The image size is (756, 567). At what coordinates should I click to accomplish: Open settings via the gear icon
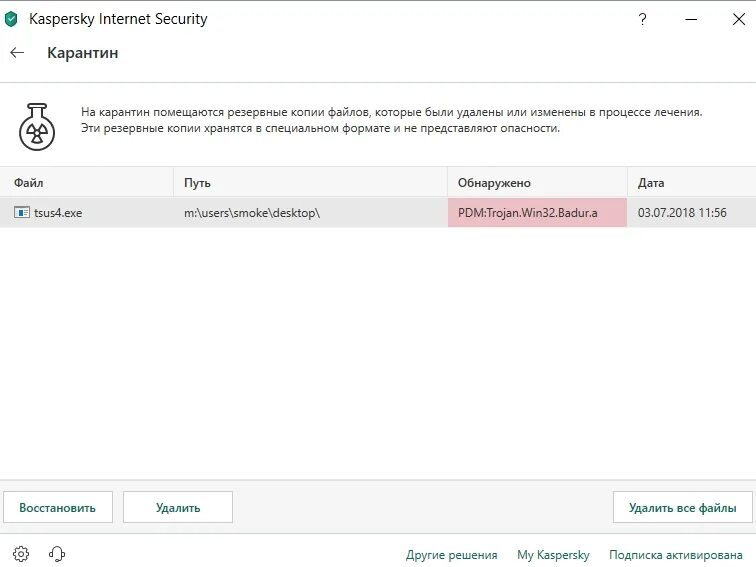pyautogui.click(x=21, y=554)
